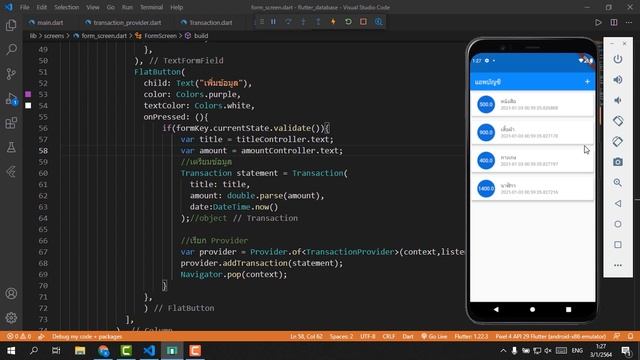This screenshot has width=640, height=360.
Task: Pause the debug session
Action: 273,22
